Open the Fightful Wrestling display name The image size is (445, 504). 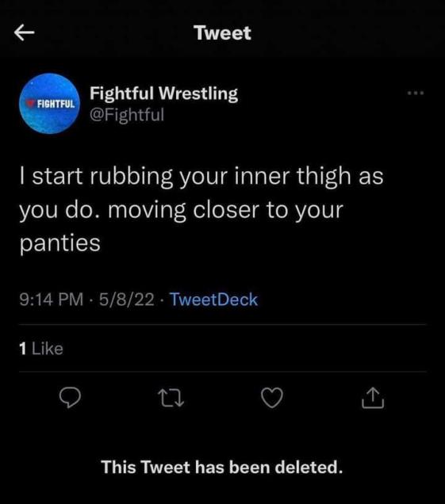pyautogui.click(x=163, y=94)
